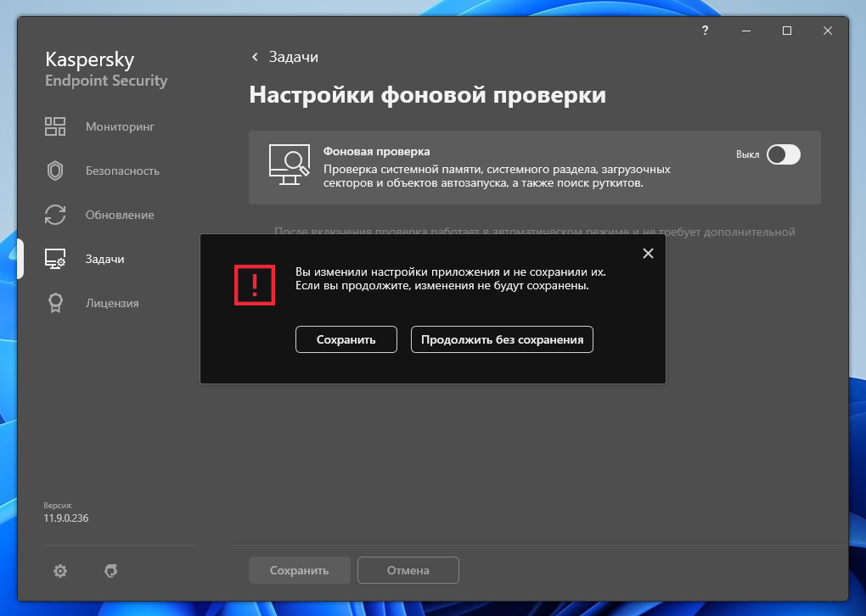This screenshot has width=866, height=616.
Task: Click the License ribbon badge icon
Action: tap(55, 303)
